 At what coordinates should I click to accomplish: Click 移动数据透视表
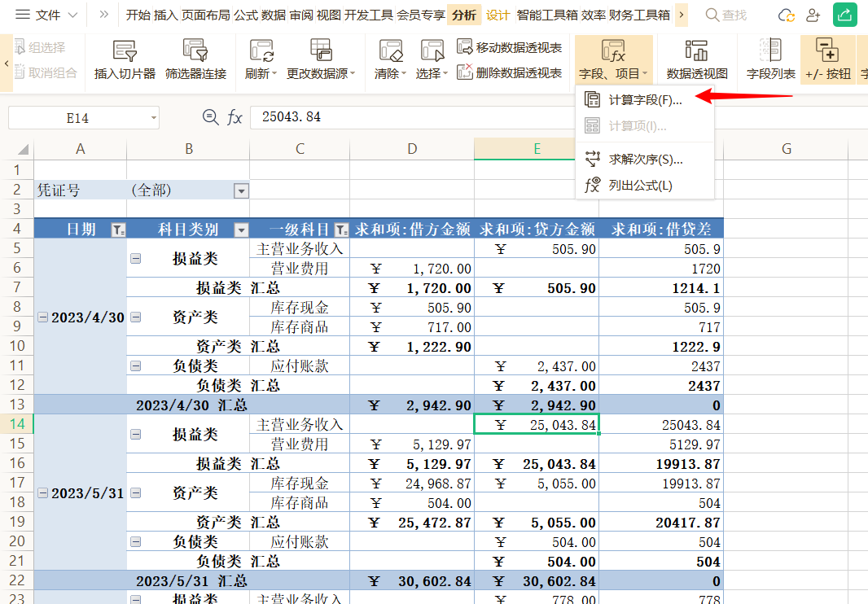point(509,47)
